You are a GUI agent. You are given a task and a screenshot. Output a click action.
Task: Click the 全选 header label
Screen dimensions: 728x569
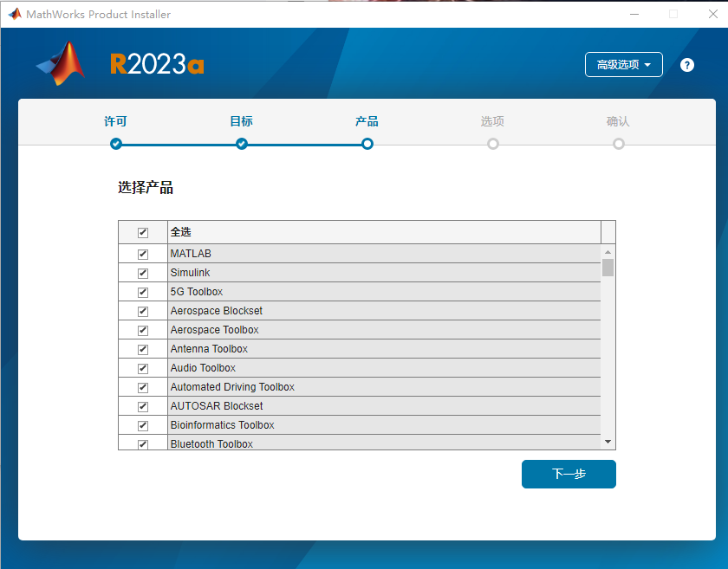tap(180, 232)
